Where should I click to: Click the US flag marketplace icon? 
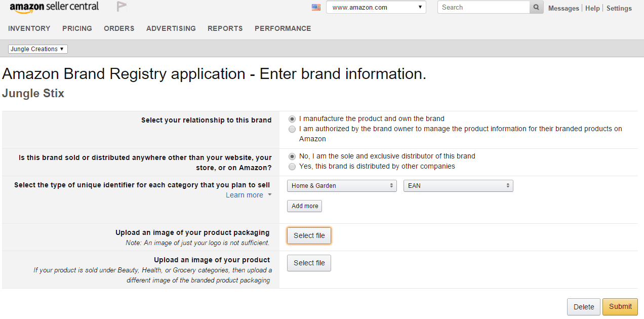[316, 7]
